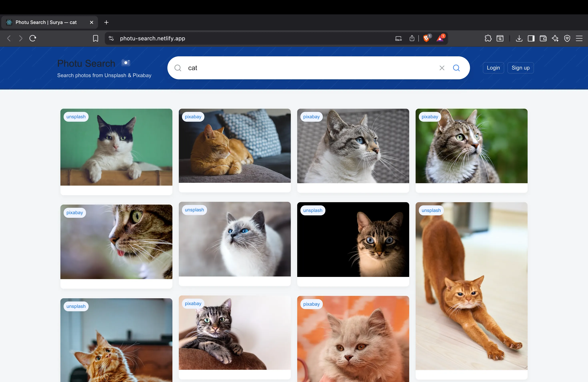The height and width of the screenshot is (382, 588).
Task: Toggle the browser sidebar panel
Action: point(531,38)
